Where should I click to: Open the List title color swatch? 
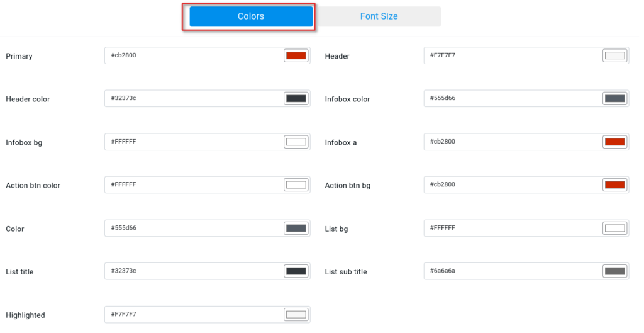(296, 271)
